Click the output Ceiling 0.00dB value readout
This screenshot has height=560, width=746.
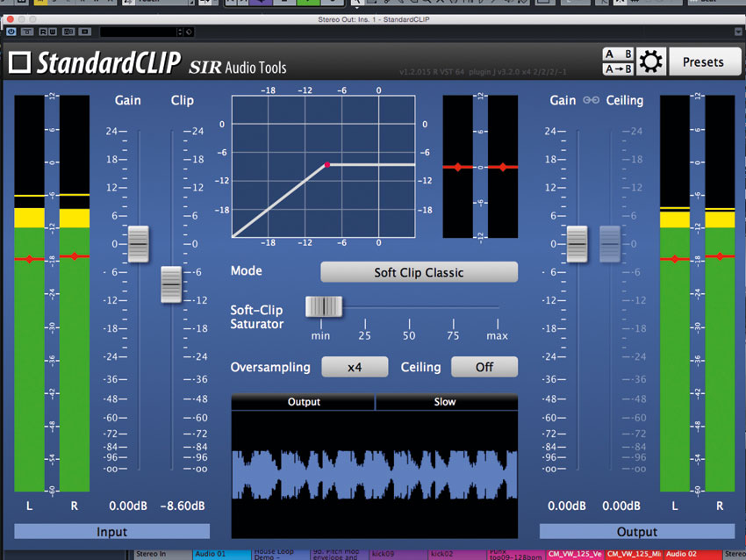pos(621,506)
